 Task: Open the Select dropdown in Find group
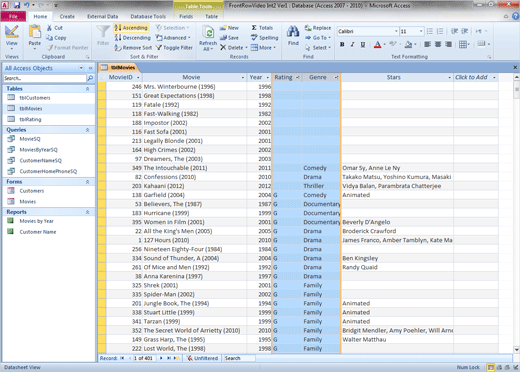pyautogui.click(x=318, y=48)
